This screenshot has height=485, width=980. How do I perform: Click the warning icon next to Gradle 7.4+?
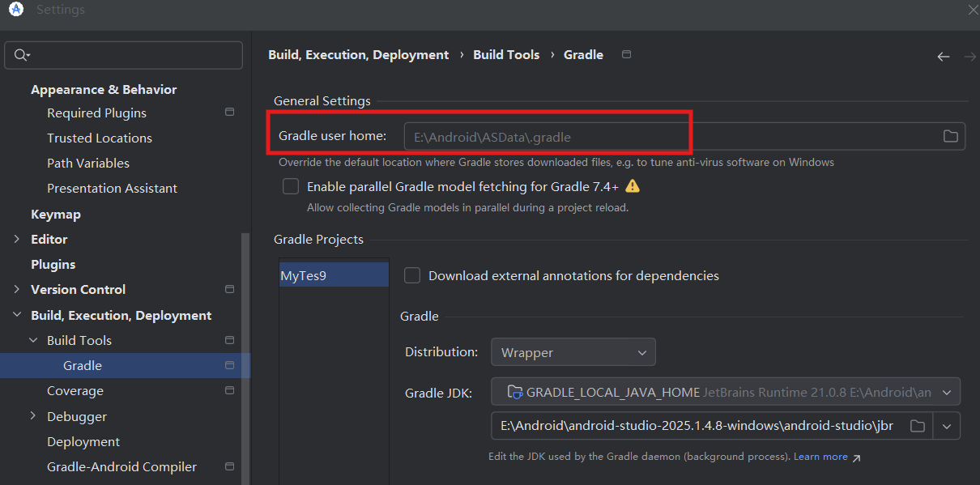tap(633, 186)
